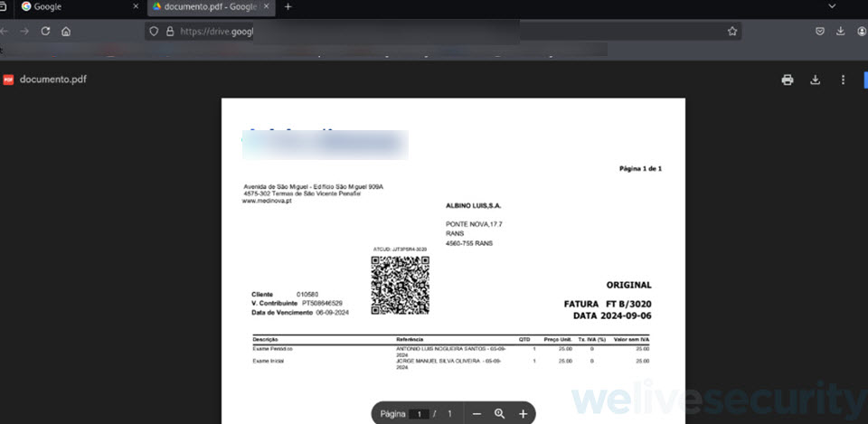Open the Pocket save icon
The image size is (868, 424).
pyautogui.click(x=820, y=32)
